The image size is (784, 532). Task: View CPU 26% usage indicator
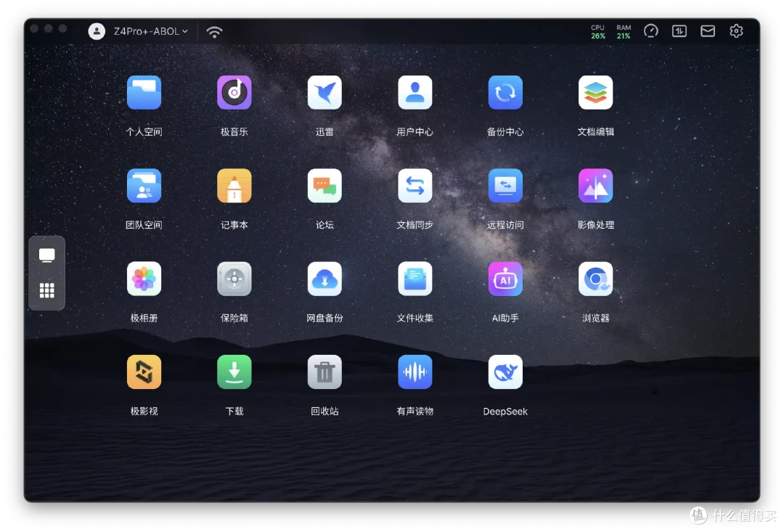coord(598,31)
